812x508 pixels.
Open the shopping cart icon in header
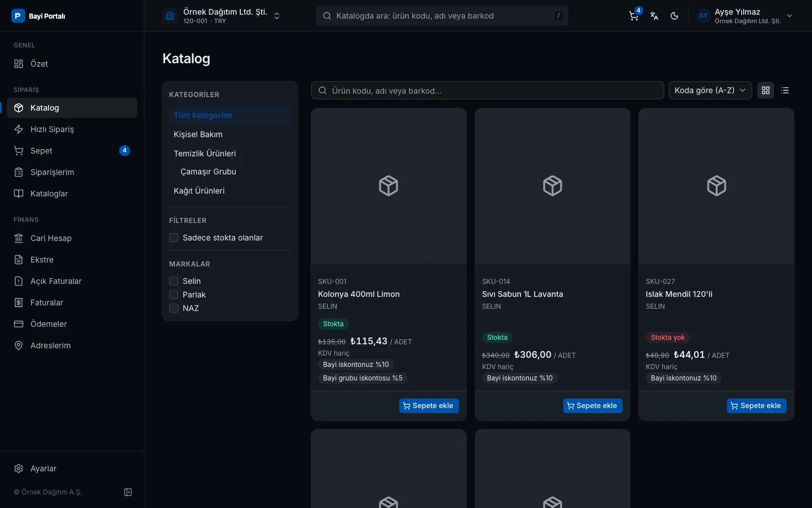point(634,16)
